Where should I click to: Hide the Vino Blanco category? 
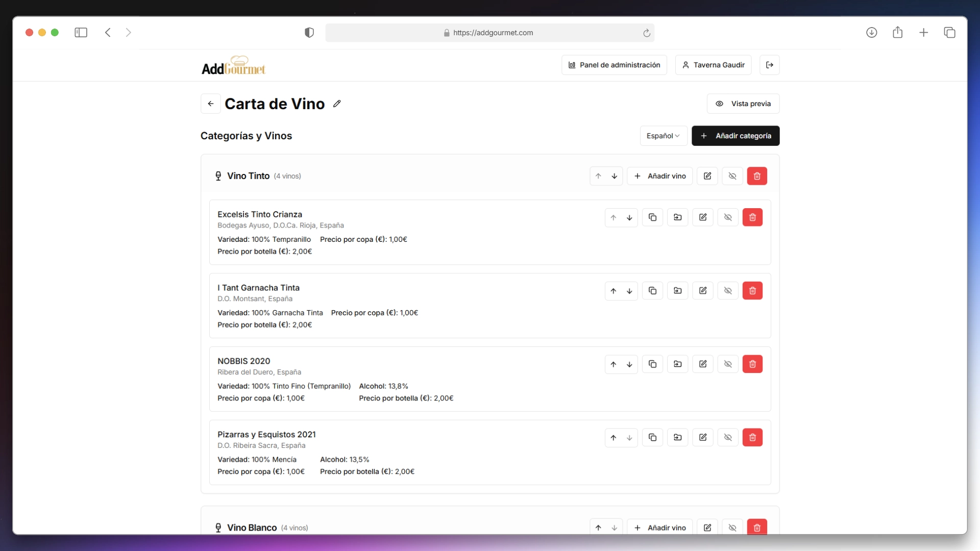(x=732, y=528)
